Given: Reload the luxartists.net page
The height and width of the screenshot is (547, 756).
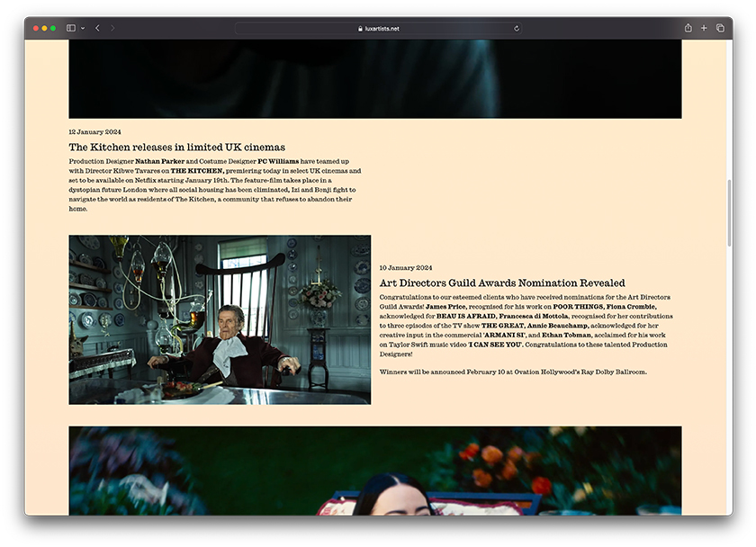Looking at the screenshot, I should tap(517, 28).
